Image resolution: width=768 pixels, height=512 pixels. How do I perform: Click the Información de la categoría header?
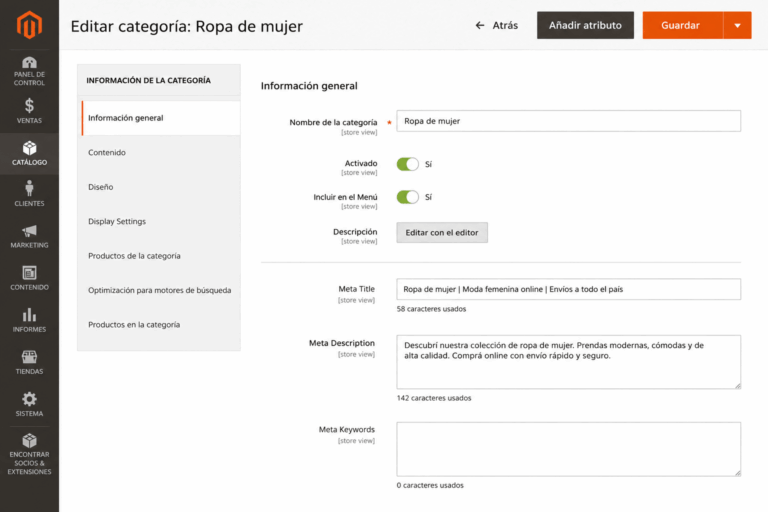pos(148,80)
